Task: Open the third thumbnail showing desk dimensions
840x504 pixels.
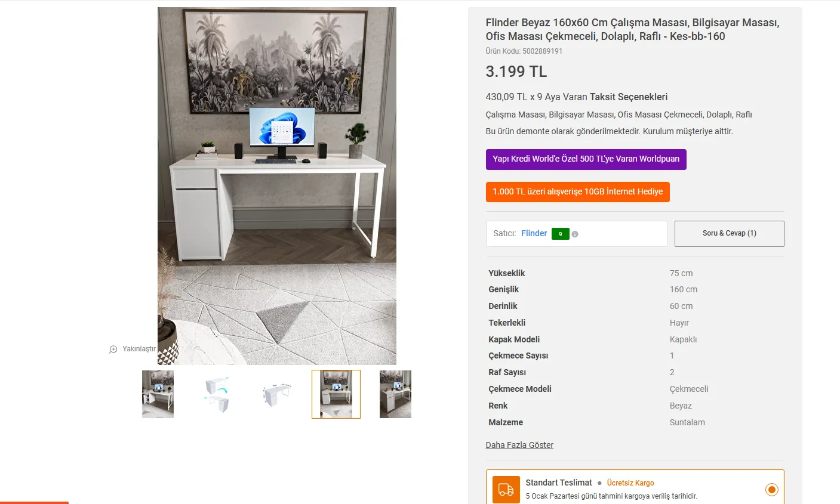Action: (276, 394)
